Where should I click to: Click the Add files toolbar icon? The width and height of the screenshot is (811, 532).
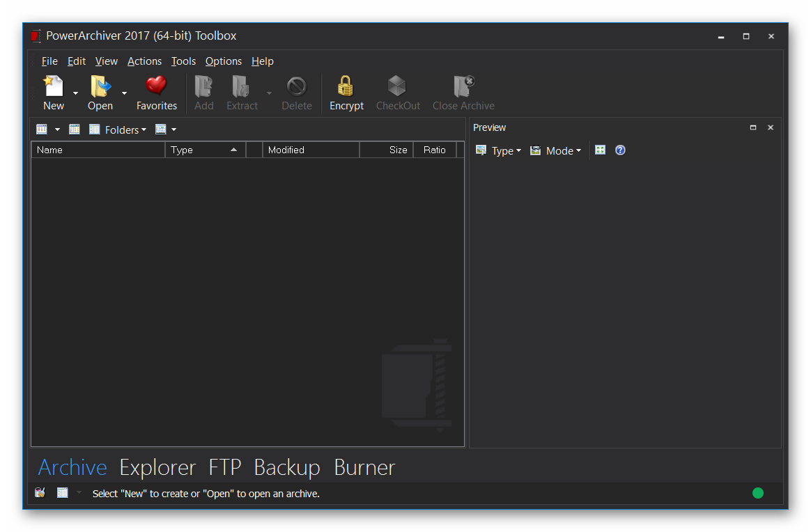(x=203, y=86)
